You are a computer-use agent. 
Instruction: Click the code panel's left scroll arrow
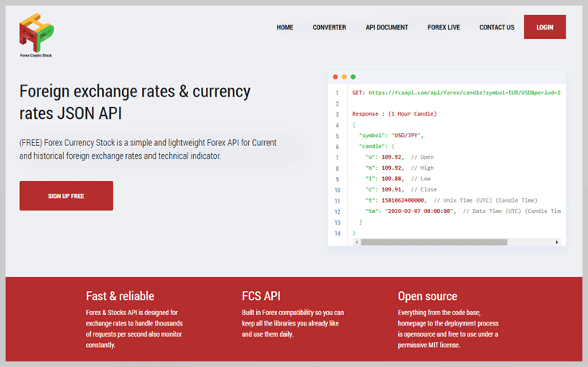click(x=357, y=243)
